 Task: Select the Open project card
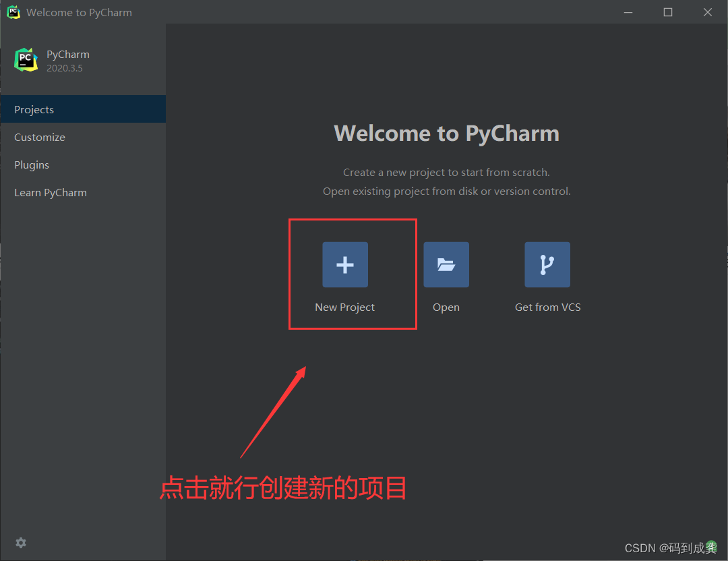pos(446,276)
